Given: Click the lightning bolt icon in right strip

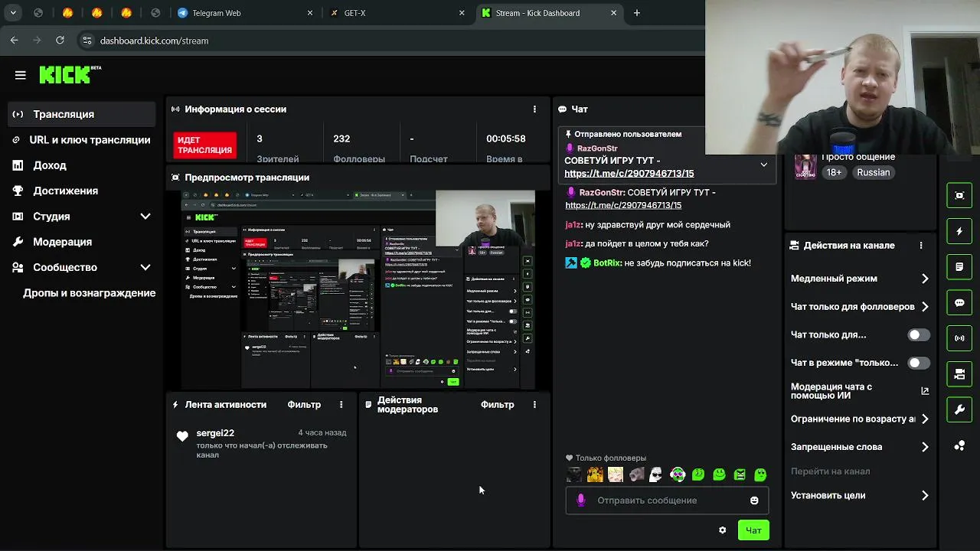Looking at the screenshot, I should point(959,231).
